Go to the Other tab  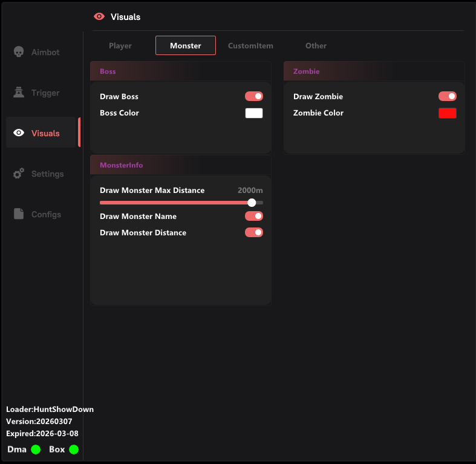pos(316,46)
